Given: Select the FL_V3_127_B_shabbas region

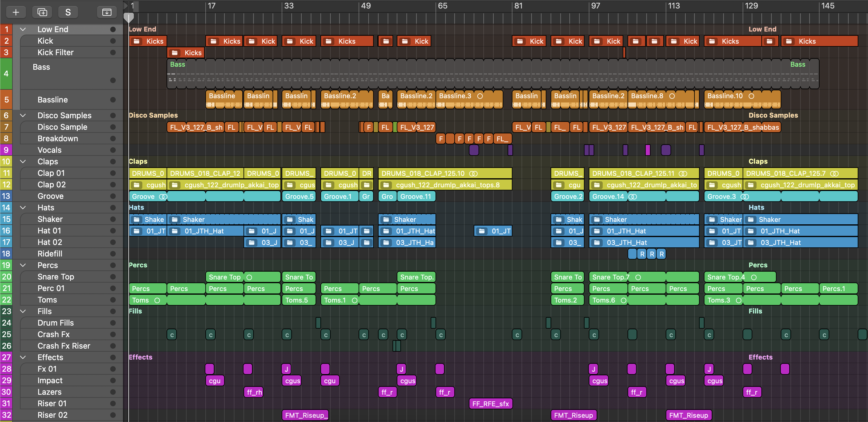Looking at the screenshot, I should (742, 127).
